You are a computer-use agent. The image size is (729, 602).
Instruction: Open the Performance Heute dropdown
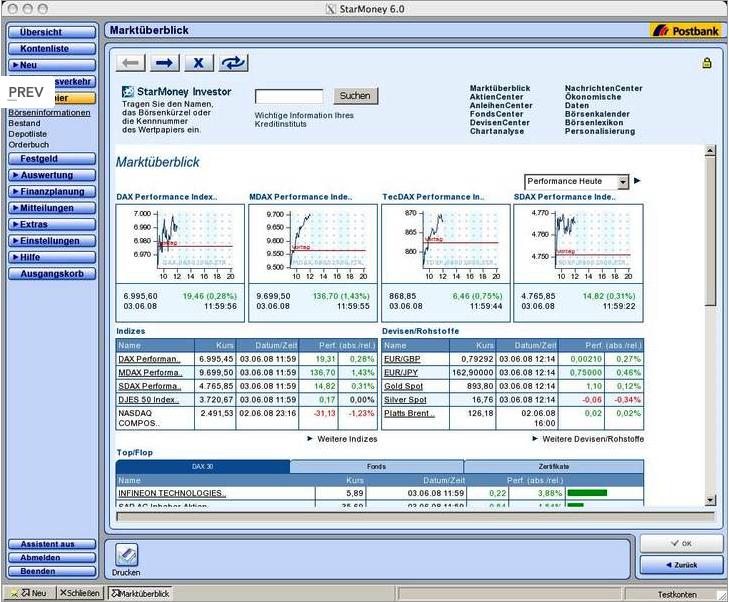click(577, 181)
